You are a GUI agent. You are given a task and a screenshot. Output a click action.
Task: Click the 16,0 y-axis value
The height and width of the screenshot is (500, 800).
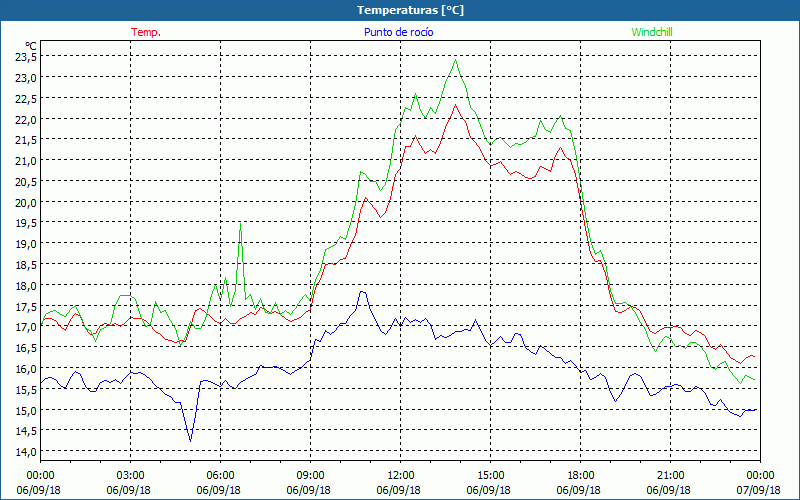[26, 369]
